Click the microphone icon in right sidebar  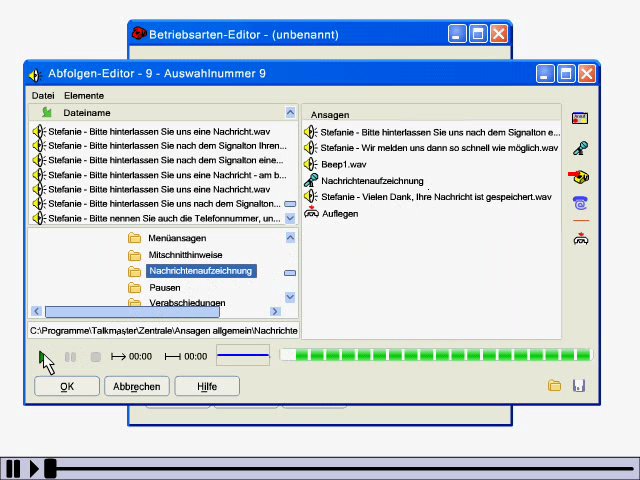click(580, 148)
